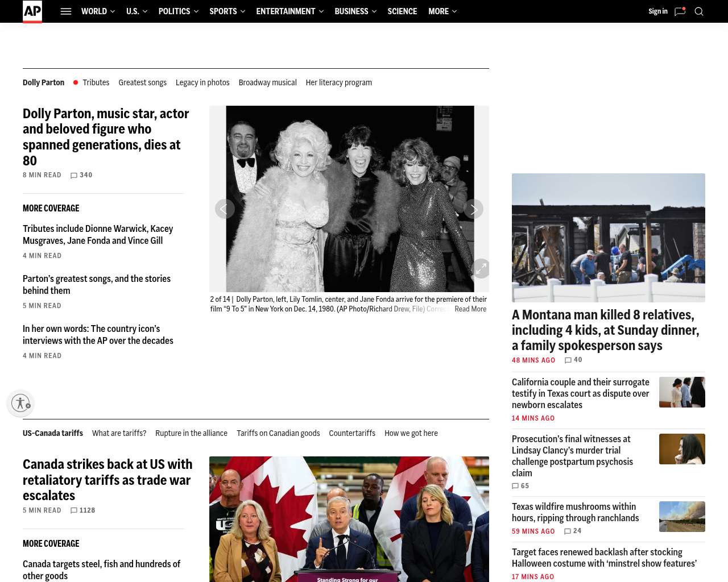Open 24 comments on Texas wildfire story
Viewport: 728px width, 582px height.
click(573, 531)
